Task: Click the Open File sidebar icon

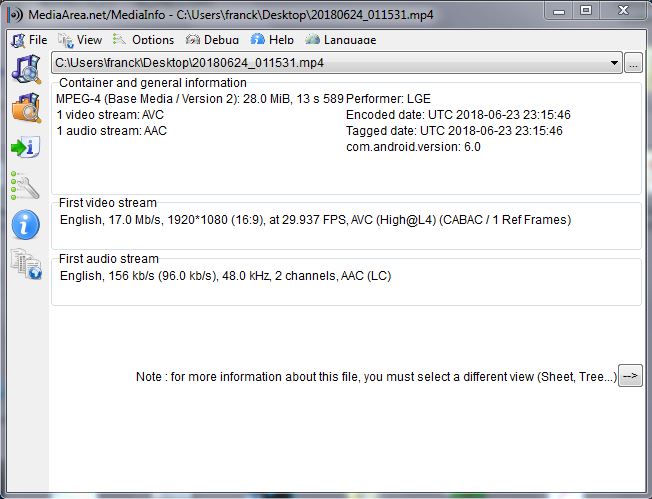Action: tap(24, 69)
